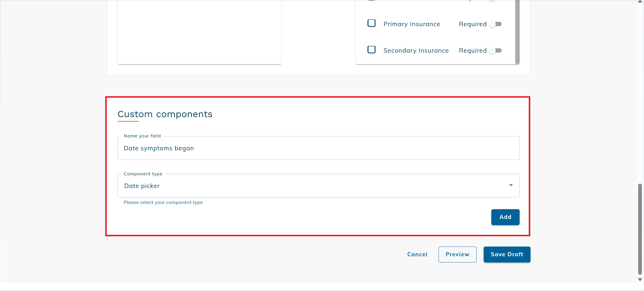Click the Required label beside Primary Insurance
This screenshot has height=291, width=644.
point(472,24)
